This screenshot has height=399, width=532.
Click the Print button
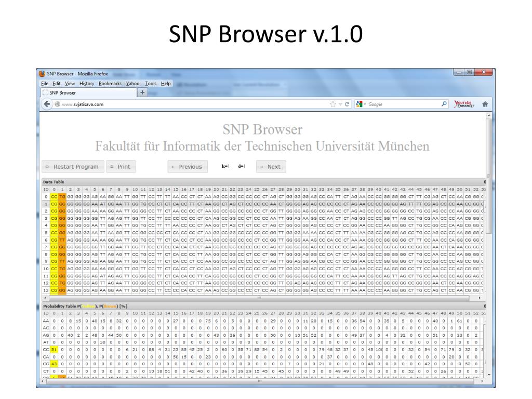pyautogui.click(x=121, y=167)
